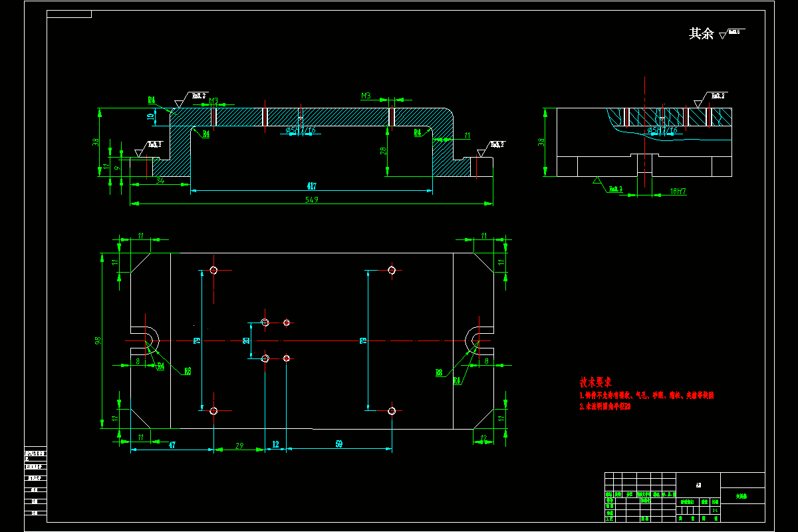This screenshot has height=532, width=798.
Task: Select the ⌀5H7/f6 callout in side view
Action: pyautogui.click(x=662, y=131)
